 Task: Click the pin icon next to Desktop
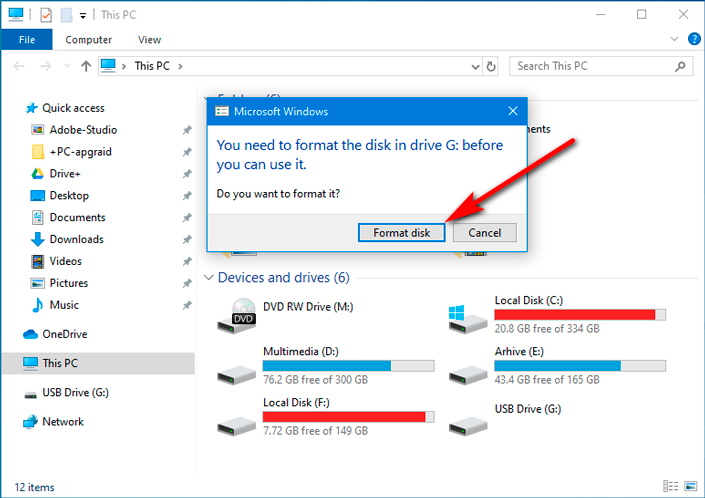pyautogui.click(x=187, y=196)
